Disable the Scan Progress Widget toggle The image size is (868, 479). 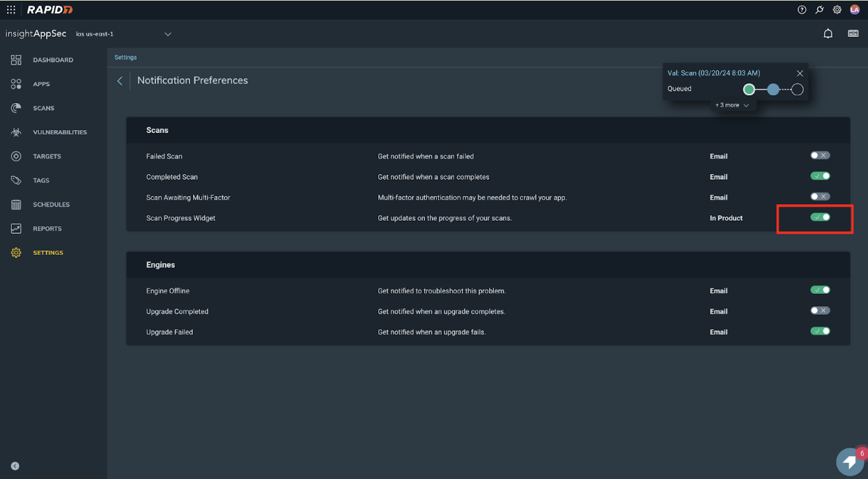coord(820,218)
